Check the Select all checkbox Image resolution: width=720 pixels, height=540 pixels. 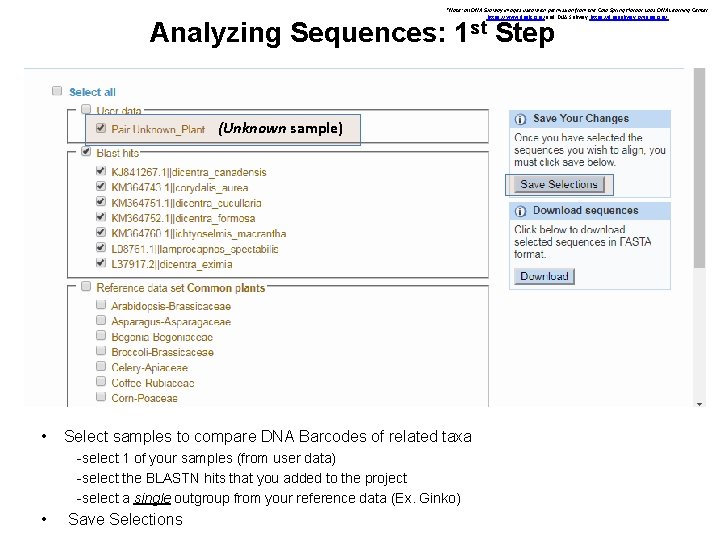[58, 92]
